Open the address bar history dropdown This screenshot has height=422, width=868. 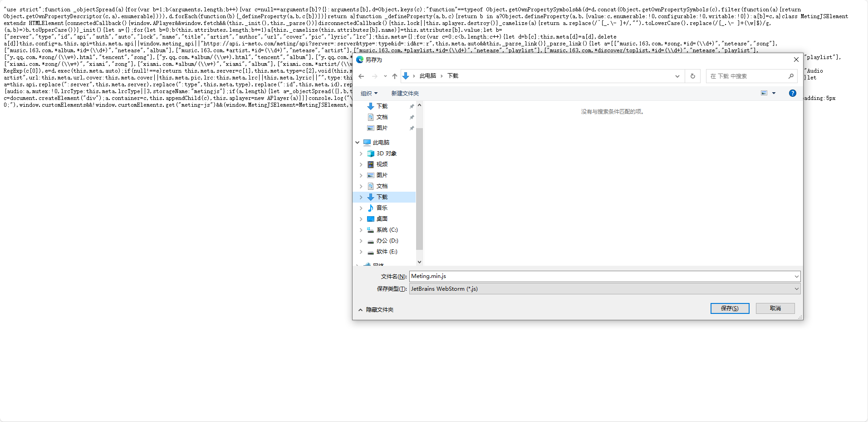point(677,76)
